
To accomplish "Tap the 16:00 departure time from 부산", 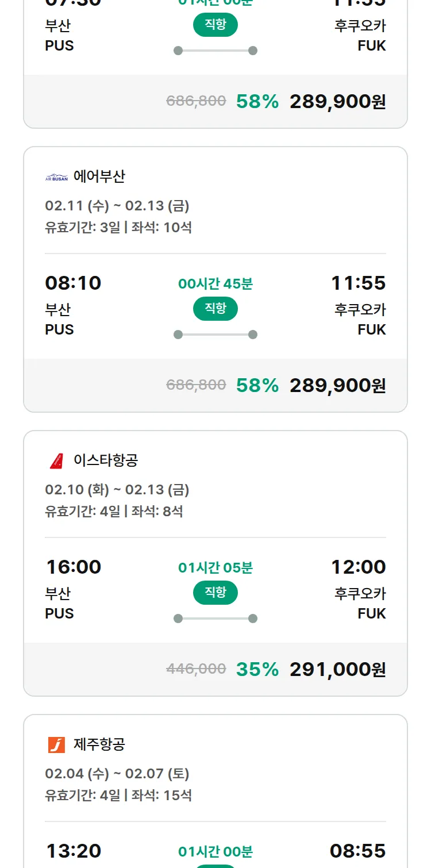I will pos(74,567).
